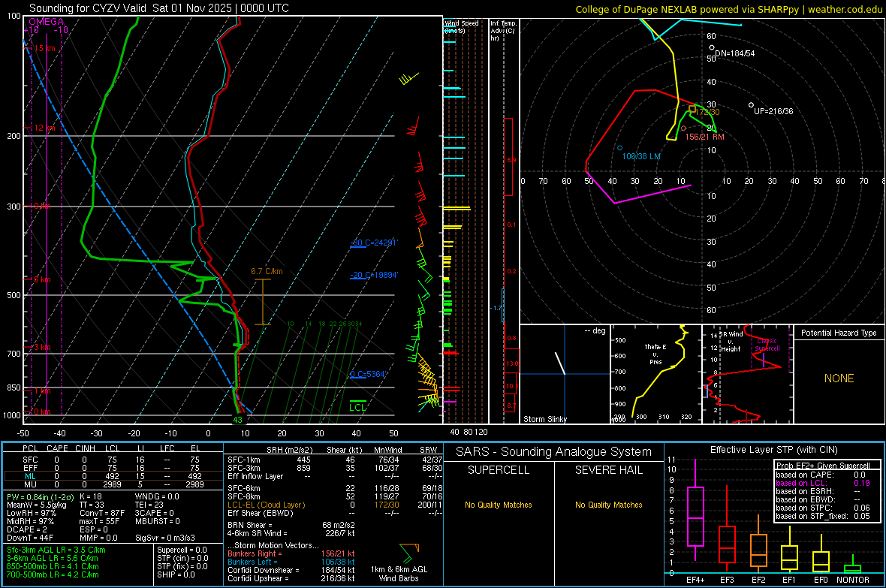Screen dimensions: 886x588
Task: Click the 6 km height marker
Action: [41, 279]
